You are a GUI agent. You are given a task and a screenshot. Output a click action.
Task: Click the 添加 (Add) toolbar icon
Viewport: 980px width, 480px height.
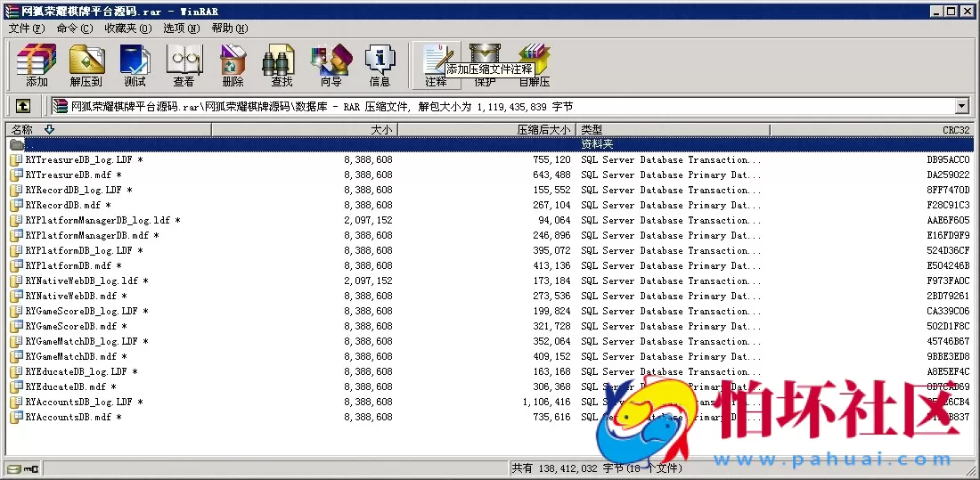click(x=37, y=64)
